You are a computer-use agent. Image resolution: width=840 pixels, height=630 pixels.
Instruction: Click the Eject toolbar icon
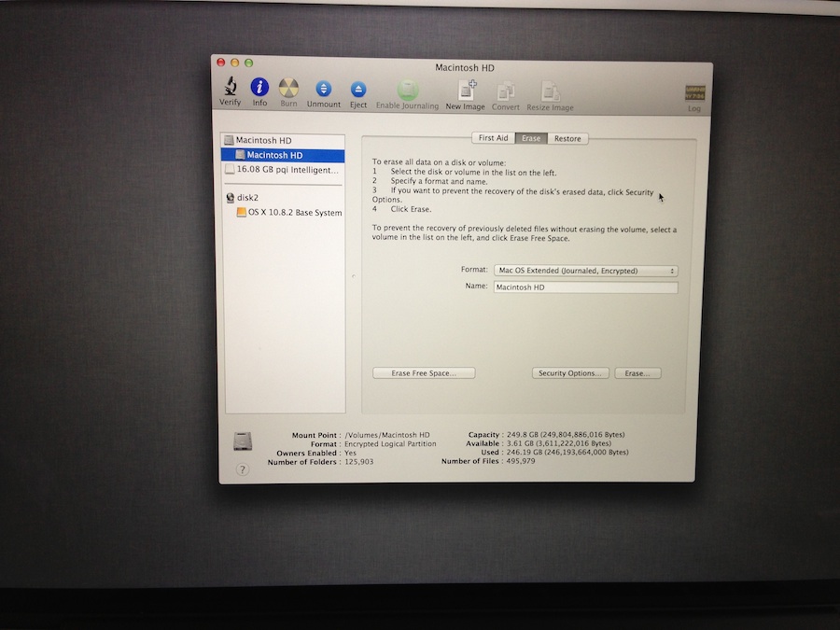(357, 90)
